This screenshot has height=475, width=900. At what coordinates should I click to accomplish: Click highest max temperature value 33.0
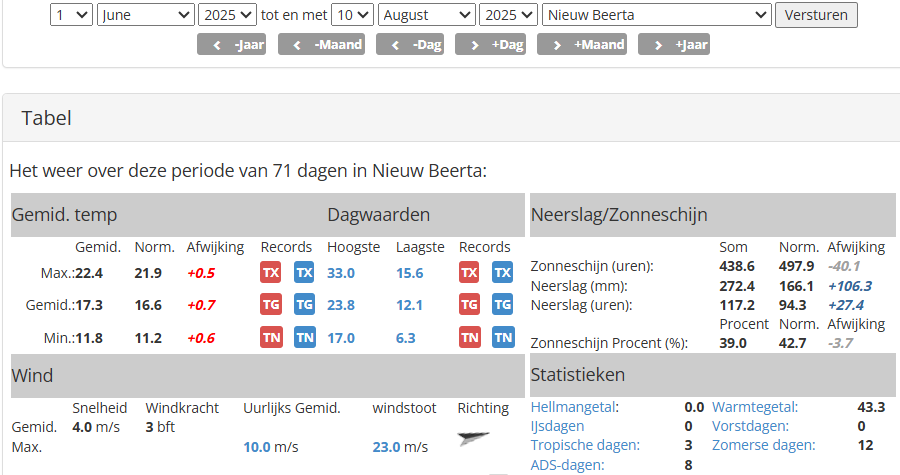point(340,273)
